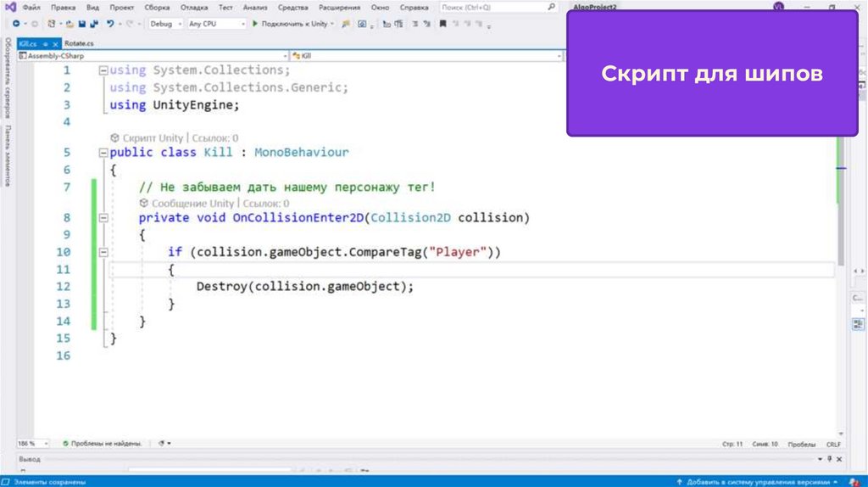
Task: Close the Kill.cs tab
Action: click(53, 42)
